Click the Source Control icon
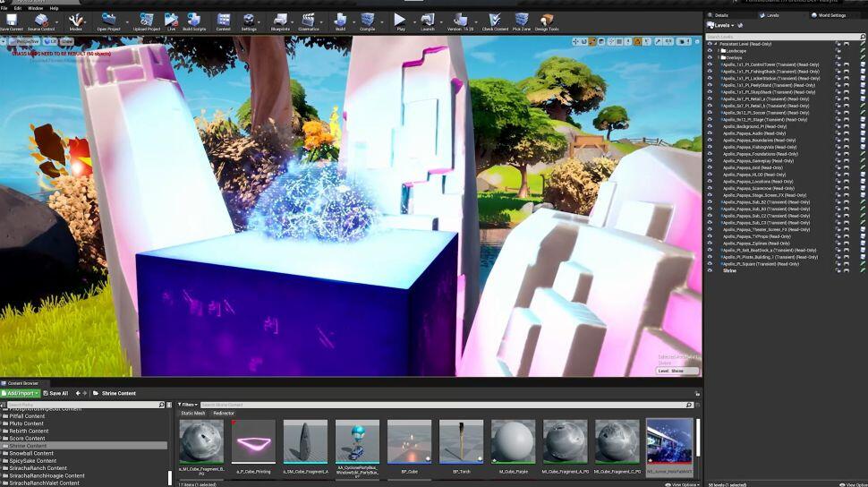Image resolution: width=868 pixels, height=487 pixels. (41, 20)
